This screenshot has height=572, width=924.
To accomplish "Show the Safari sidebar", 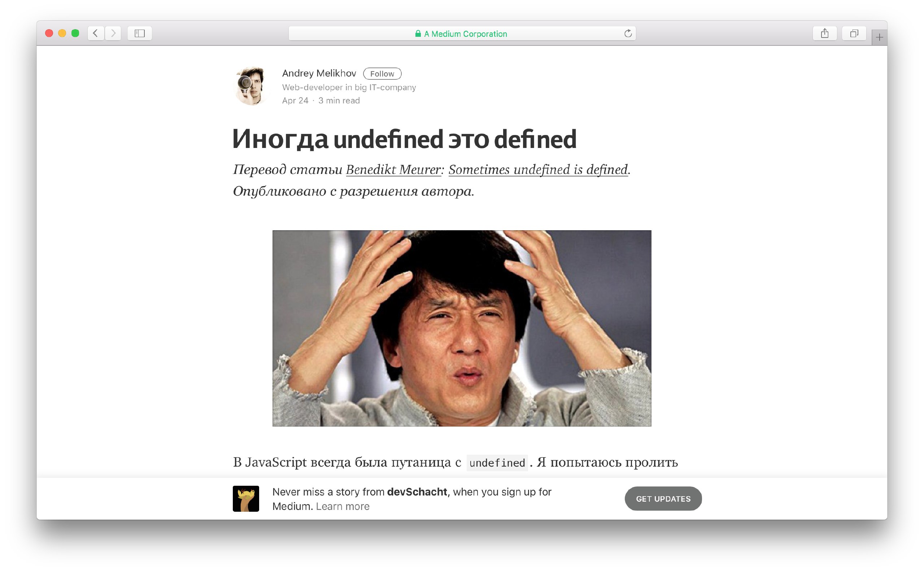I will (x=140, y=33).
